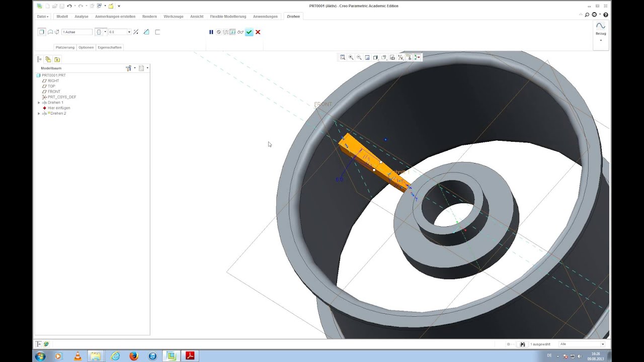Select revolve as solid option
Image resolution: width=644 pixels, height=362 pixels.
pyautogui.click(x=42, y=32)
